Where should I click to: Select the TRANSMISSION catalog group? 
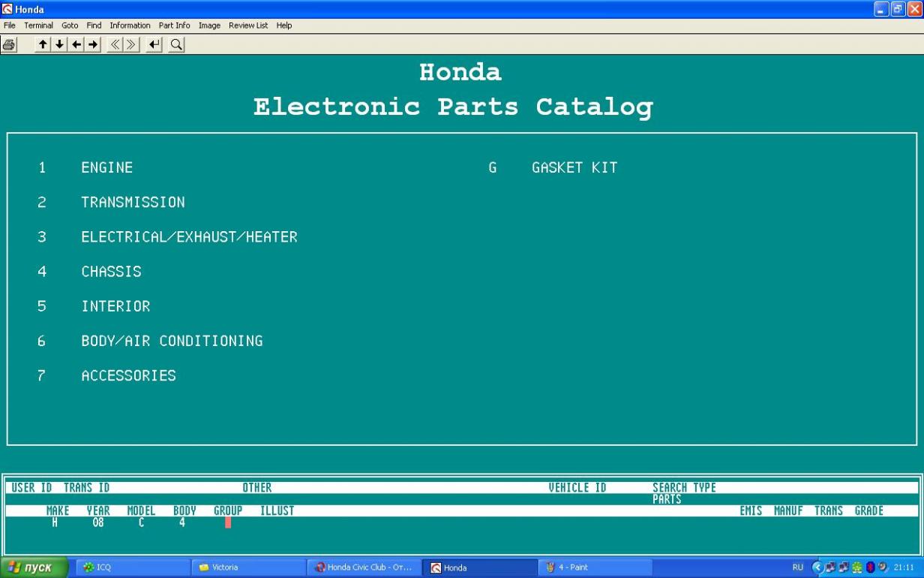[133, 203]
